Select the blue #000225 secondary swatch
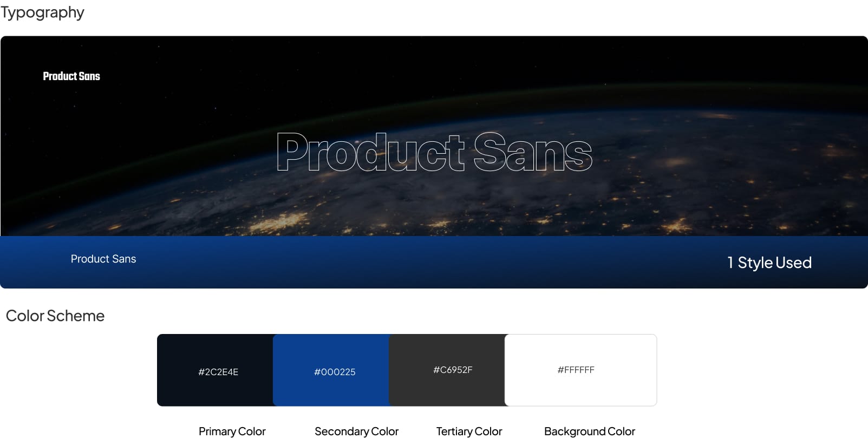 pos(331,370)
